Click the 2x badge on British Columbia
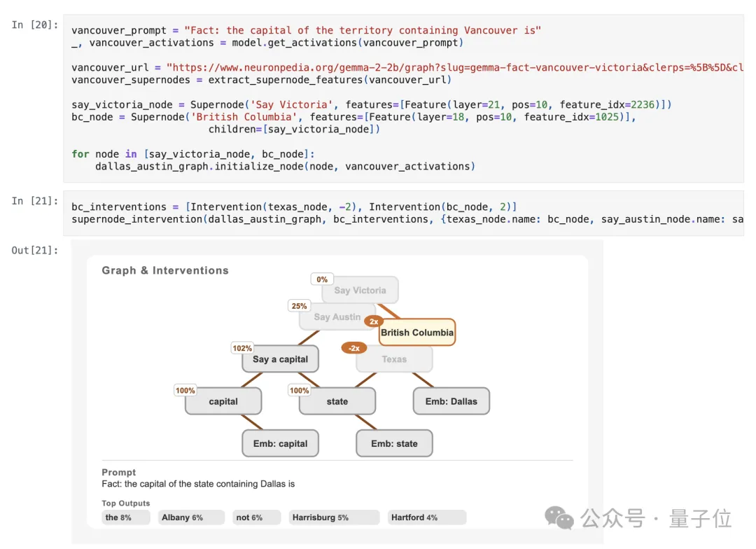756x549 pixels. click(x=374, y=321)
